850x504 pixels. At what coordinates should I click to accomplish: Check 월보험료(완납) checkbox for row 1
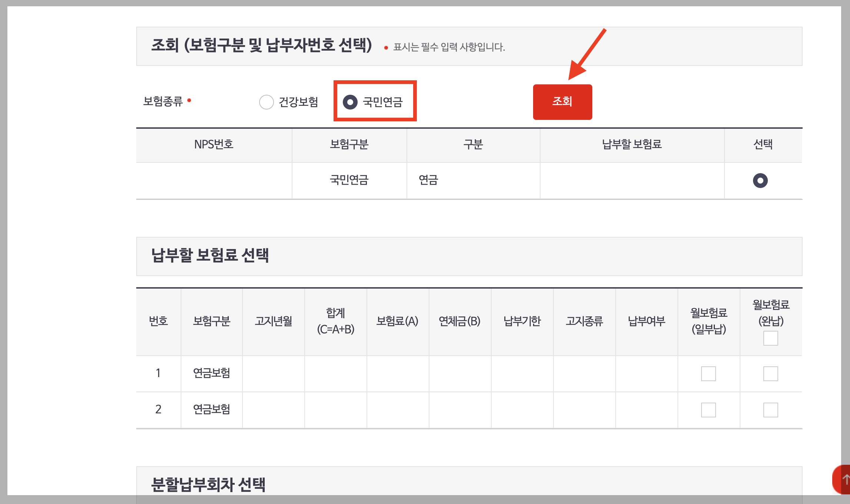coord(770,374)
